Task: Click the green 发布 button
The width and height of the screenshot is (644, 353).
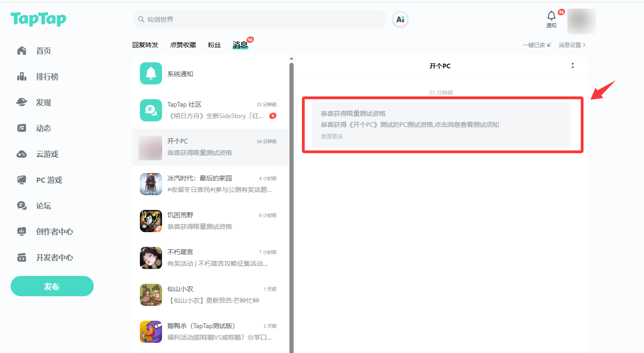Action: [52, 286]
